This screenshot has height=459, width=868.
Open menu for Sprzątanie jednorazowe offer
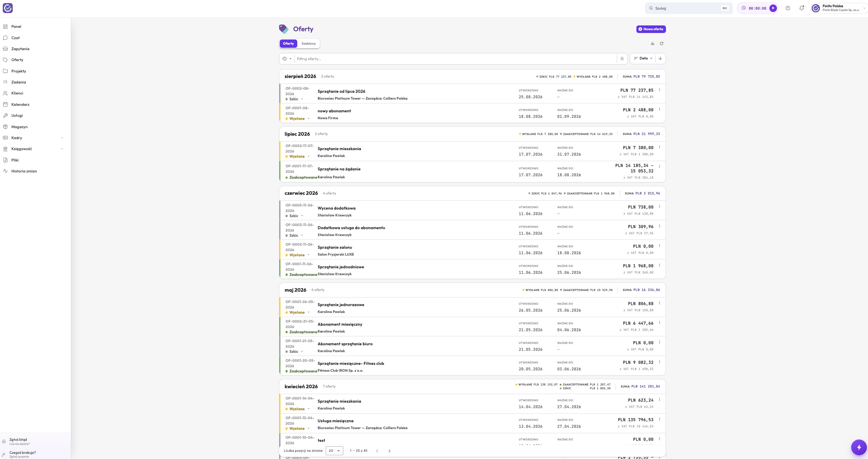click(x=659, y=303)
